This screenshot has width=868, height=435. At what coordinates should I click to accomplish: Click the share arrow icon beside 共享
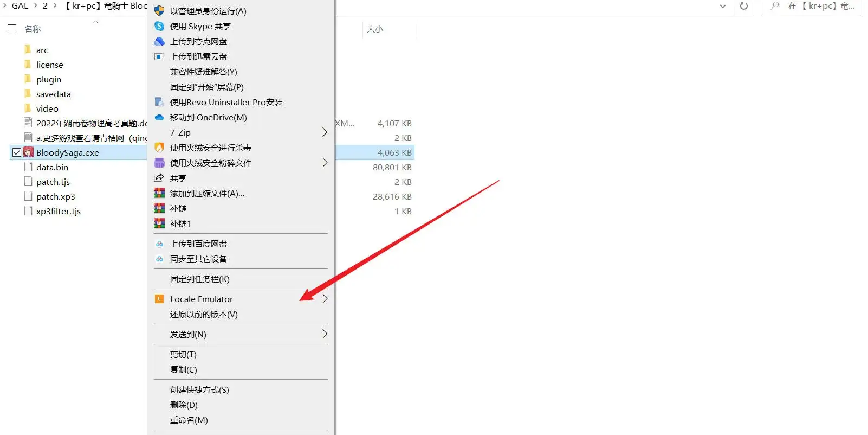159,178
